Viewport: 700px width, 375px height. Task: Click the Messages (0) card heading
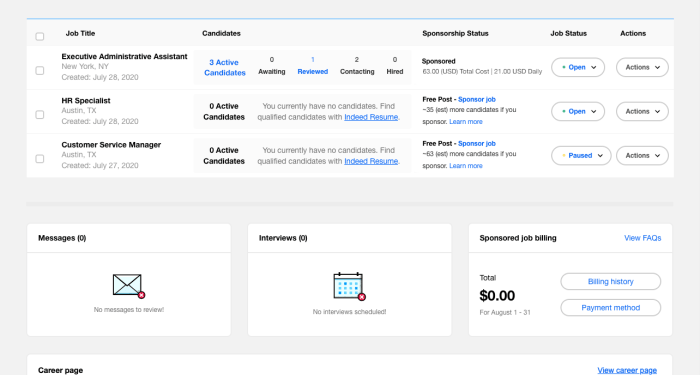62,238
